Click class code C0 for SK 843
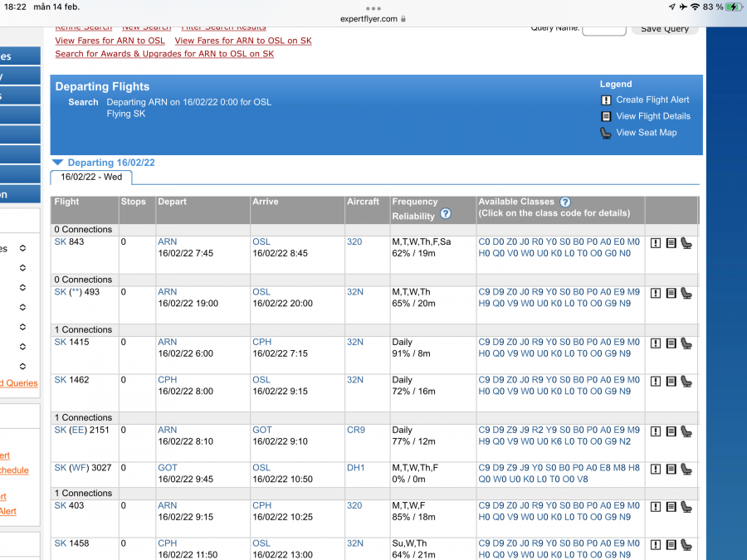The image size is (747, 560). pos(484,242)
